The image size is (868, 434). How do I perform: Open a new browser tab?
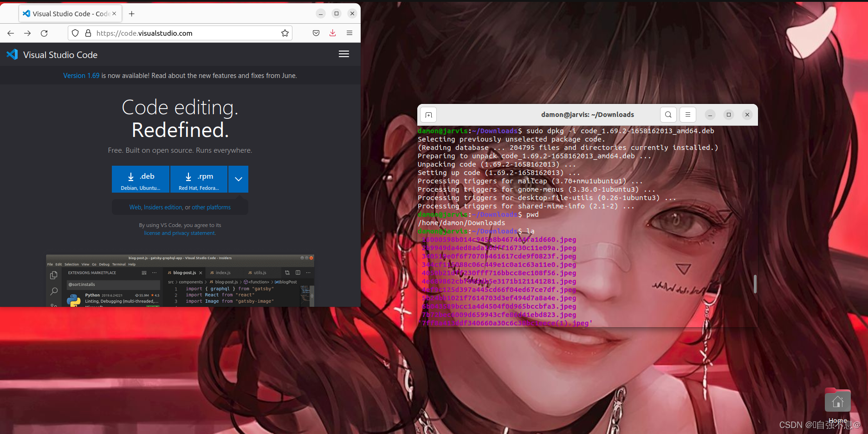click(x=132, y=14)
